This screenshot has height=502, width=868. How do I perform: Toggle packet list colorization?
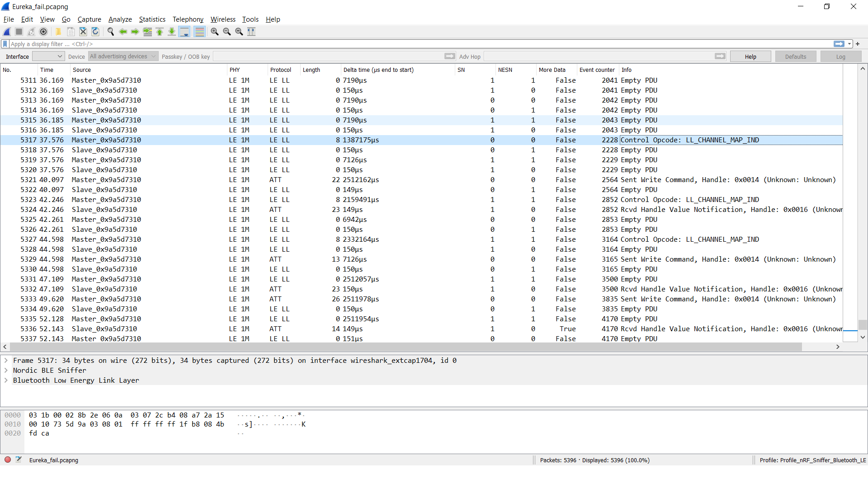(199, 32)
